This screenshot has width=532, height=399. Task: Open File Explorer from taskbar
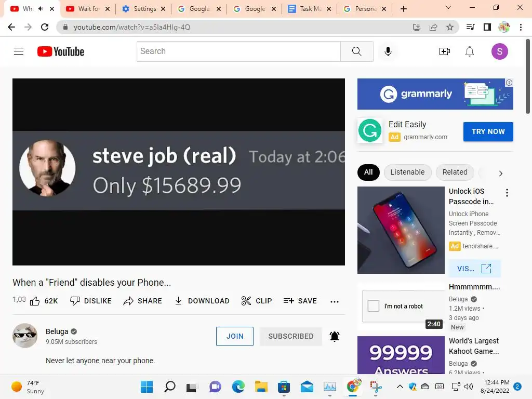point(261,387)
